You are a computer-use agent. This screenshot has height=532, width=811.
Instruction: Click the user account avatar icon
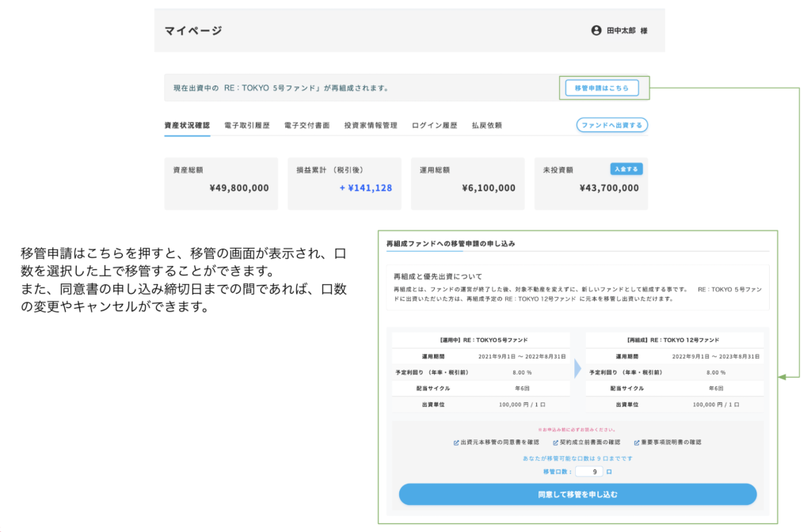click(596, 31)
